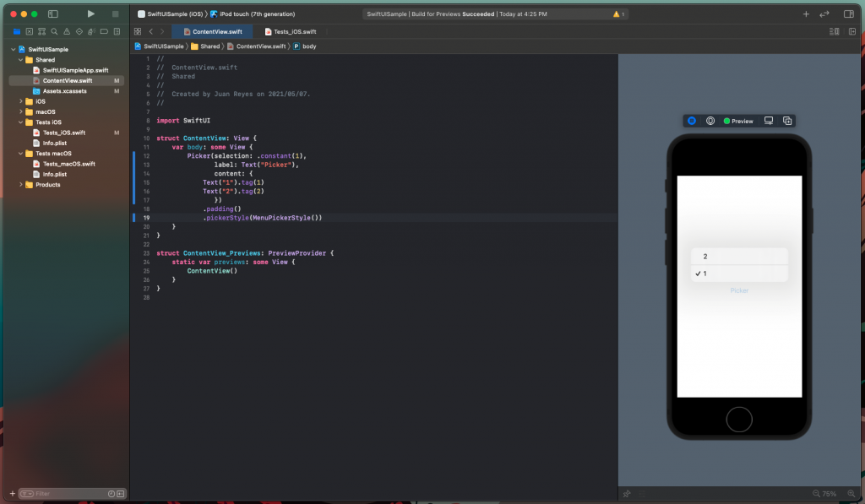Open the related items grid menu
865x504 pixels.
(138, 31)
